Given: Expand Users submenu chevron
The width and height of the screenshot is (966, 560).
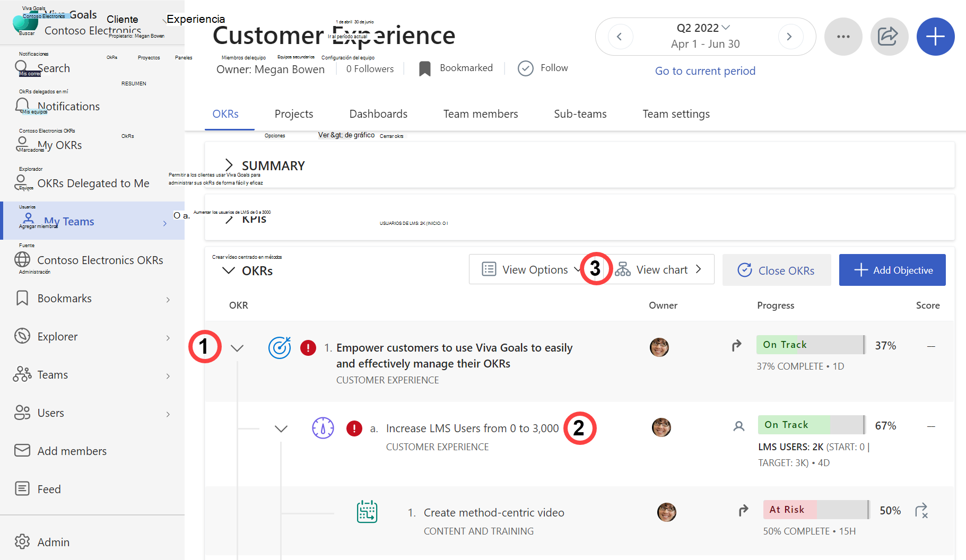Looking at the screenshot, I should 168,414.
